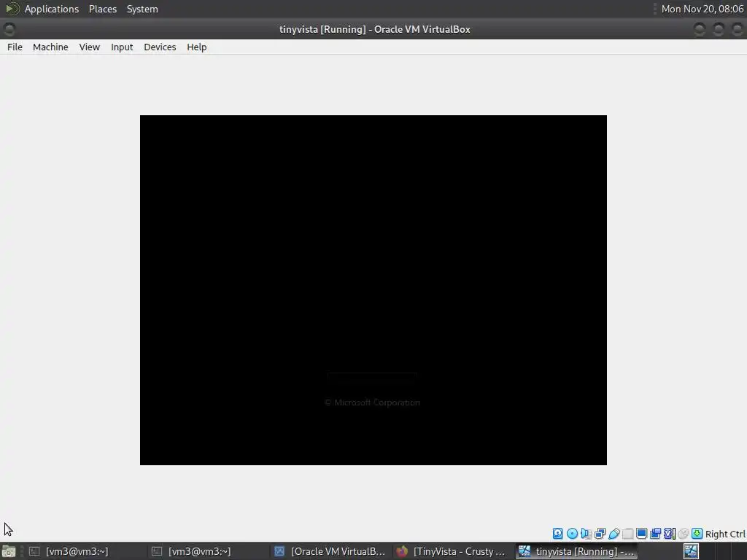Click inside the tinyvista VM display
This screenshot has width=747, height=560.
click(x=373, y=290)
